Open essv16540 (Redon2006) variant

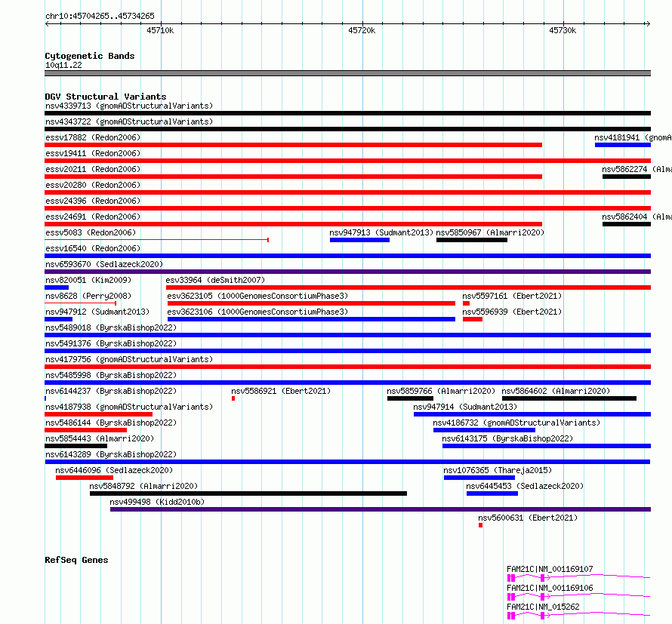pos(93,248)
